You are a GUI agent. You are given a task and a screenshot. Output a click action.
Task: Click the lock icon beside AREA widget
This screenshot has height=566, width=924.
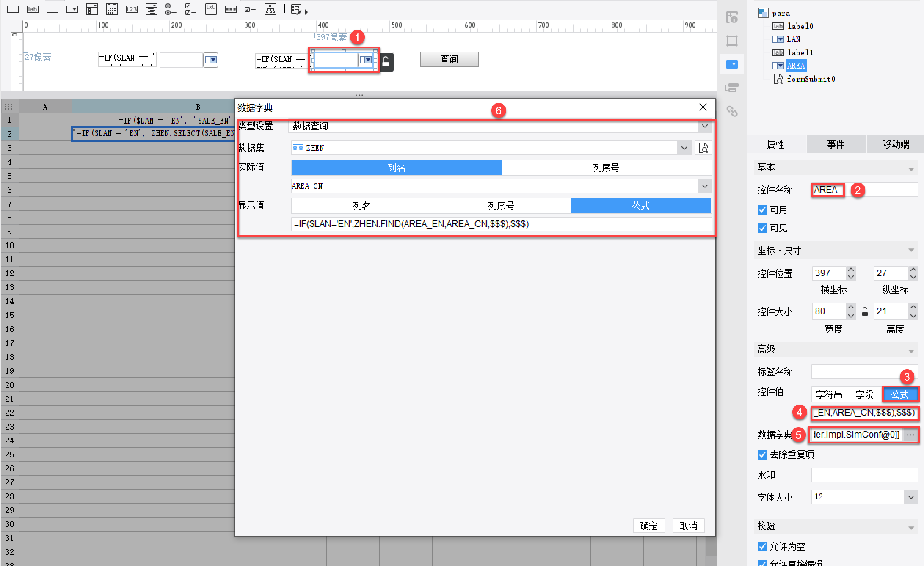(386, 62)
